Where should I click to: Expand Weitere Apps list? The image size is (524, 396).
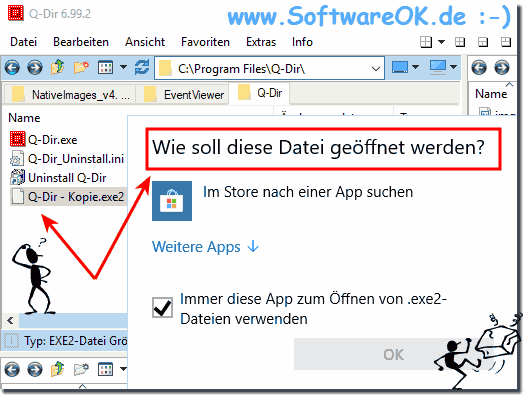[x=206, y=247]
